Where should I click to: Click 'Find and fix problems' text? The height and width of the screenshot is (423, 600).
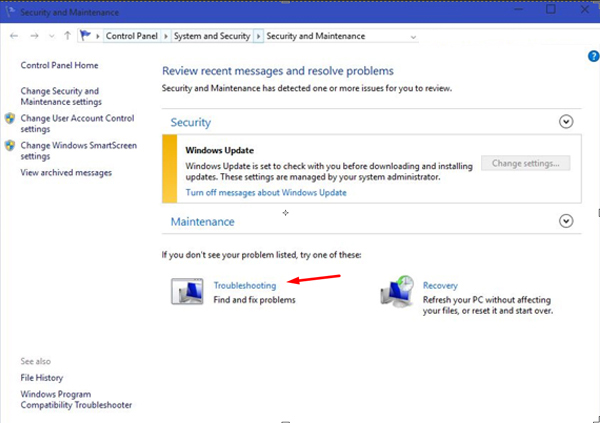pos(254,300)
